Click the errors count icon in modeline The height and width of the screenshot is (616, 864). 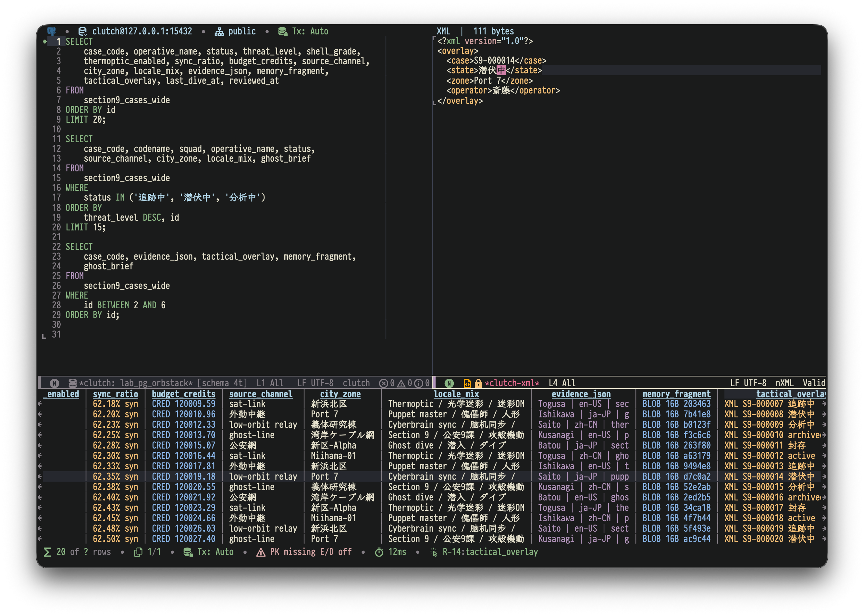coord(384,383)
